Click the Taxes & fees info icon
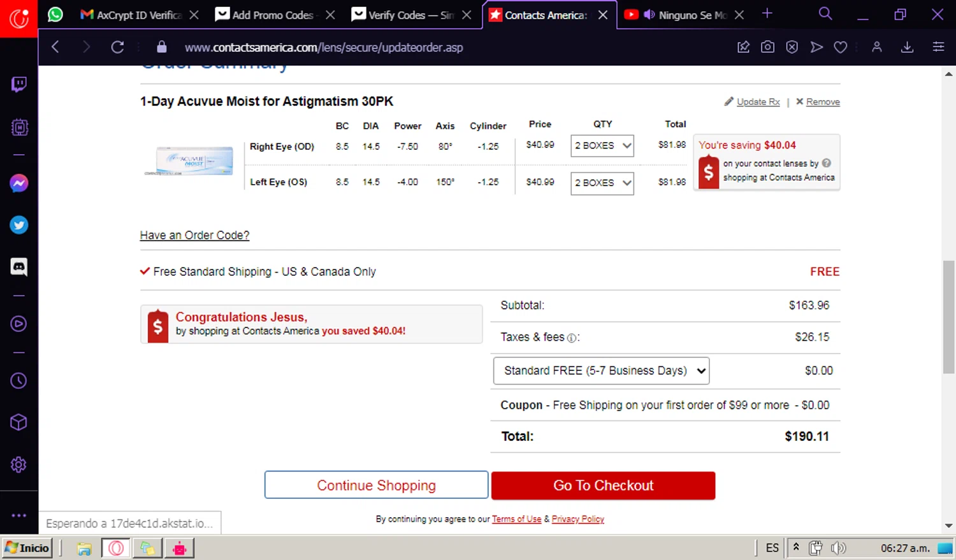 (x=572, y=338)
